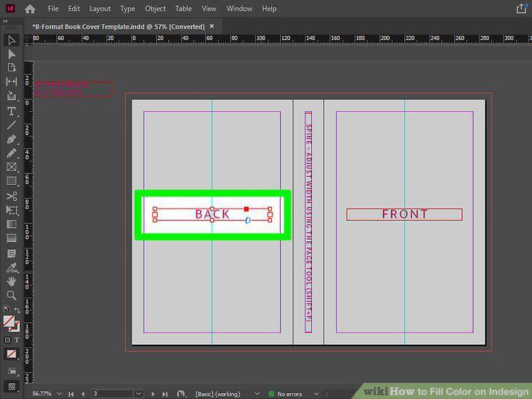532x399 pixels.
Task: Swap fill and stroke arrows
Action: tap(17, 309)
